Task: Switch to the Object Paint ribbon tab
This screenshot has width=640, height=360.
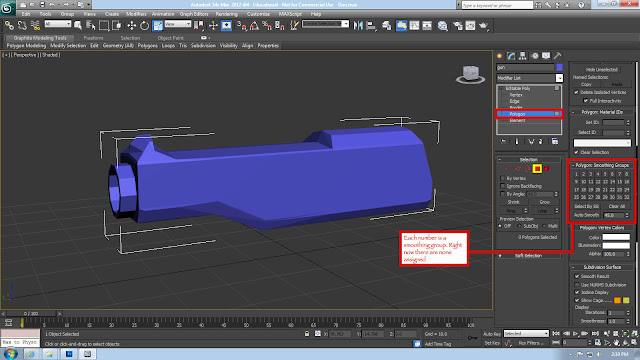Action: (x=171, y=38)
